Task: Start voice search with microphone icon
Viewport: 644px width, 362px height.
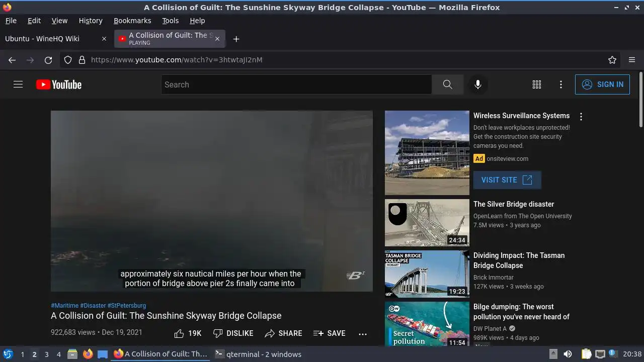Action: pyautogui.click(x=478, y=84)
